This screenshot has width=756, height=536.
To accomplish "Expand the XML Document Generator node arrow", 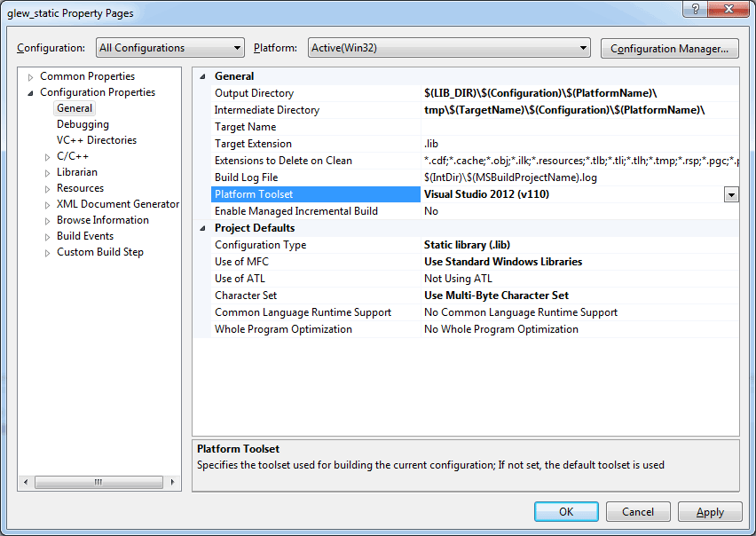I will coord(47,205).
